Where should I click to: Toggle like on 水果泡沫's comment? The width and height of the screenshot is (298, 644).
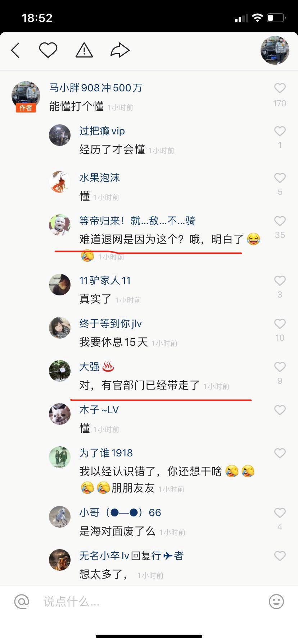(x=280, y=178)
